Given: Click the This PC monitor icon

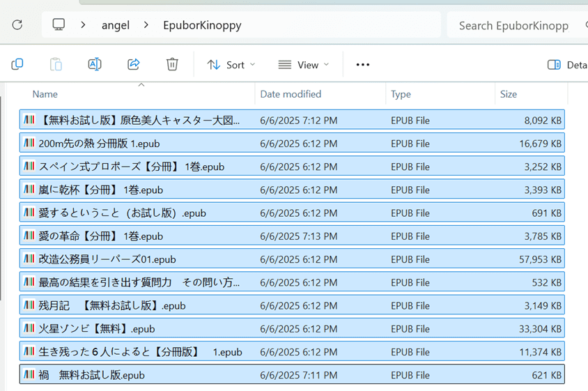Looking at the screenshot, I should tap(59, 25).
